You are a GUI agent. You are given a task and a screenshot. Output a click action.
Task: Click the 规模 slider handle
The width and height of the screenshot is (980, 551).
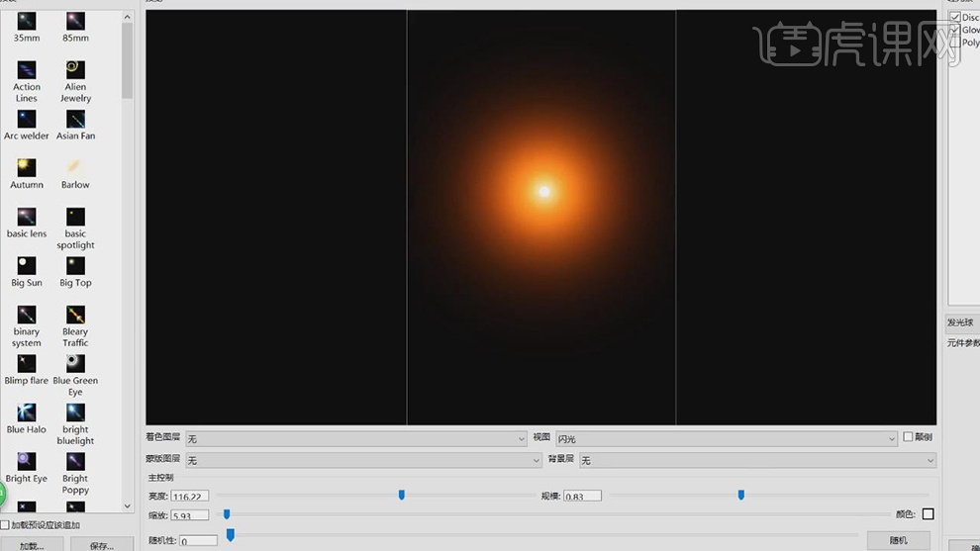coord(740,495)
